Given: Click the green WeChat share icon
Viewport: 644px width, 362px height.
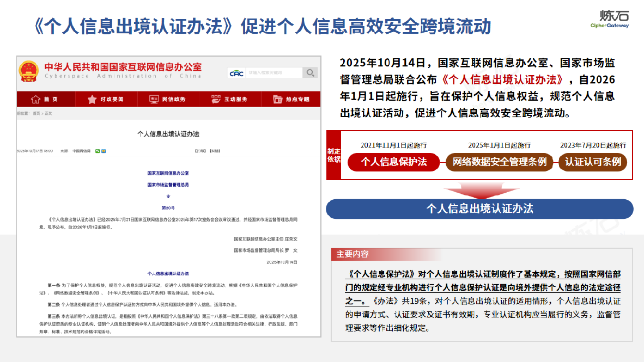Looking at the screenshot, I should tap(98, 151).
